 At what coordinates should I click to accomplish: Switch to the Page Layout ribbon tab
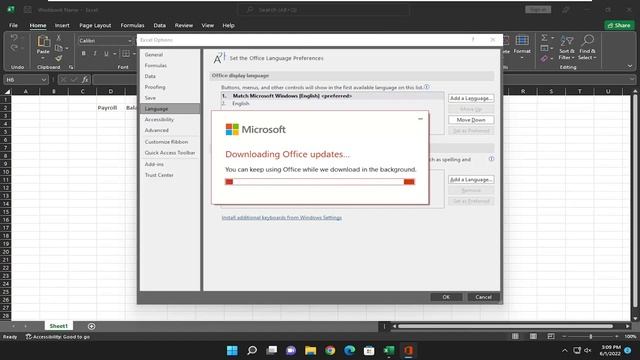pyautogui.click(x=95, y=25)
